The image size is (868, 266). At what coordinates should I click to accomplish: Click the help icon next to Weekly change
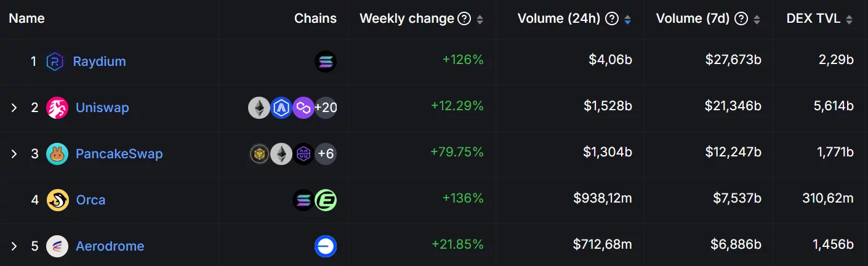465,19
